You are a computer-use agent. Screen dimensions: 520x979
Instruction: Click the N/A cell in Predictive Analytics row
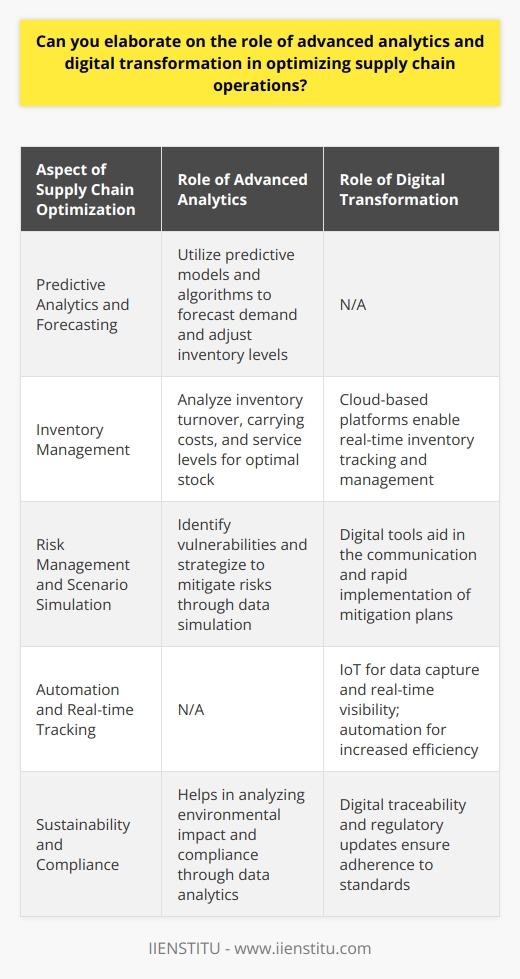pyautogui.click(x=411, y=303)
